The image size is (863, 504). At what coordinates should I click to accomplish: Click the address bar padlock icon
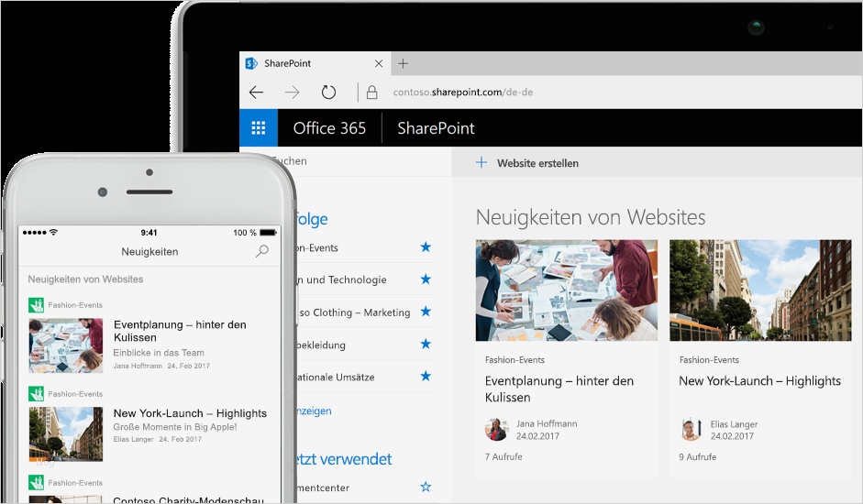point(371,92)
